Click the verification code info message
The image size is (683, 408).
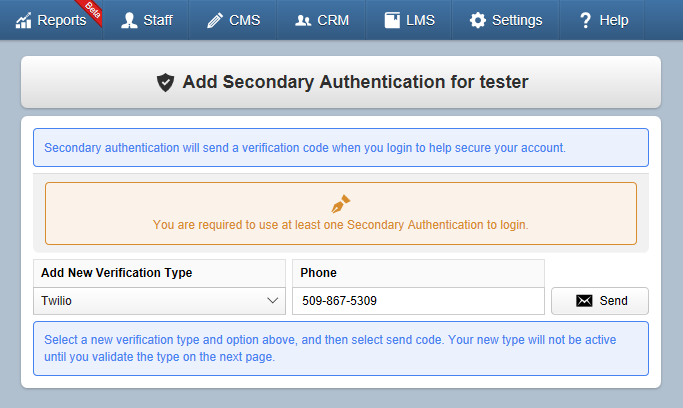tap(305, 148)
